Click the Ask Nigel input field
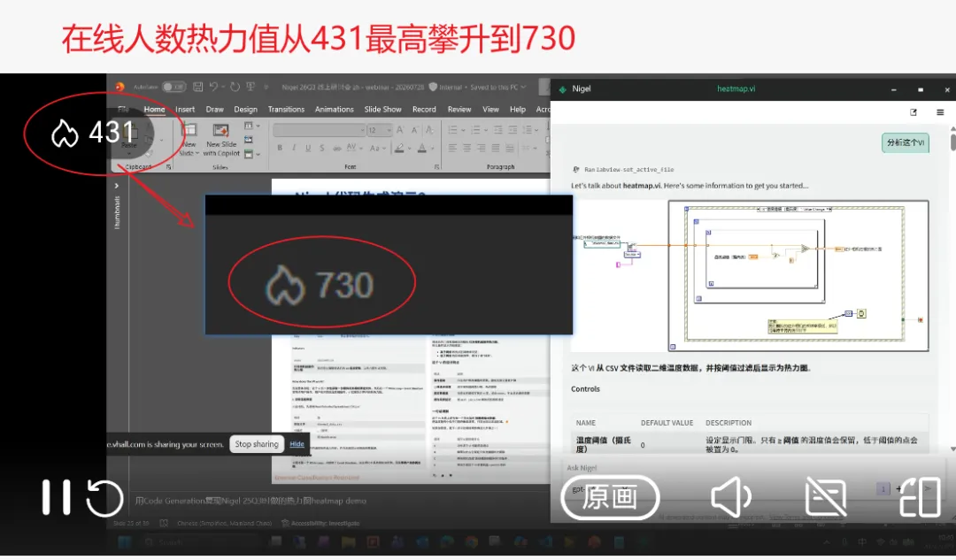Image resolution: width=956 pixels, height=560 pixels. pos(753,468)
